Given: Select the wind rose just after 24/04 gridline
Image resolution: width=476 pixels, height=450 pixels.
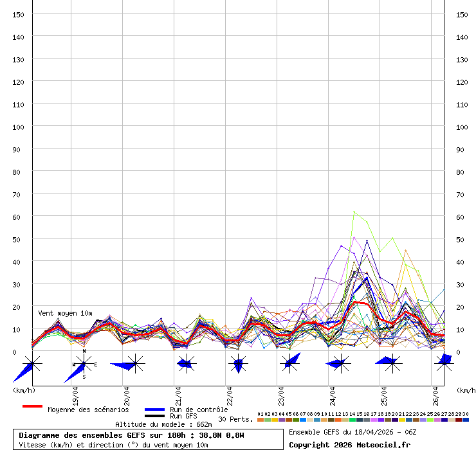Looking at the screenshot, I should [341, 364].
